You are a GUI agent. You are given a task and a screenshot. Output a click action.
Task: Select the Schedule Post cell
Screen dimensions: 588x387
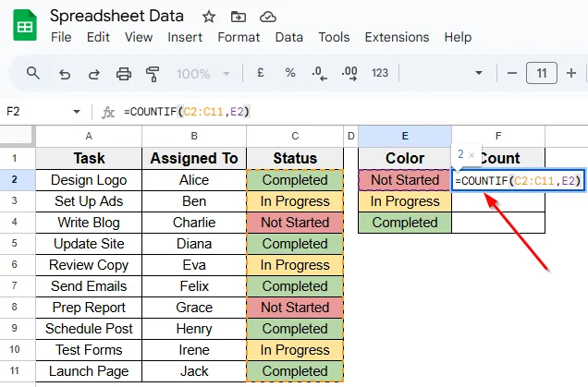(x=89, y=329)
